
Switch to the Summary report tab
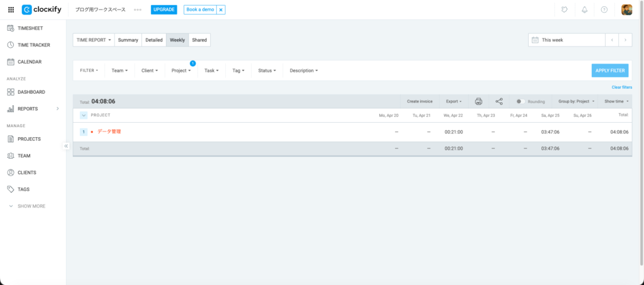pyautogui.click(x=128, y=40)
